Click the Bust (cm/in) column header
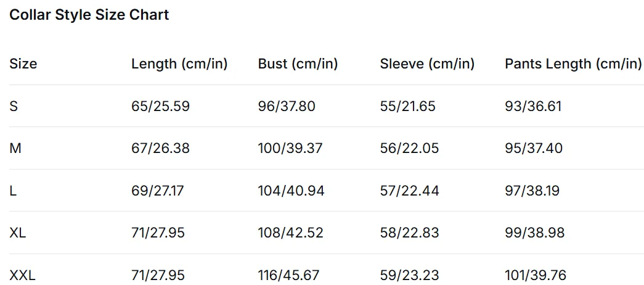 [298, 64]
